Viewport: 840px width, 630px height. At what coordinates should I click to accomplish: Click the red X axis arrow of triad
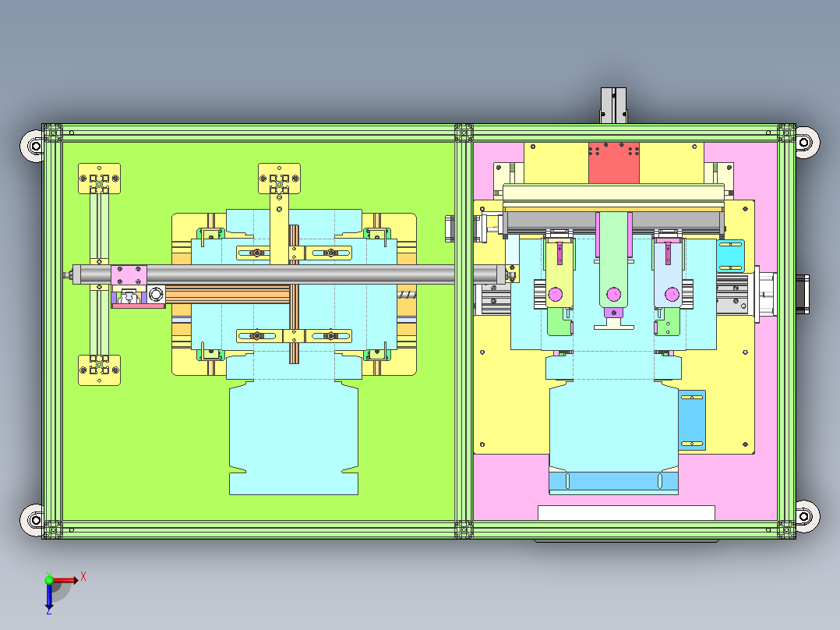65,580
